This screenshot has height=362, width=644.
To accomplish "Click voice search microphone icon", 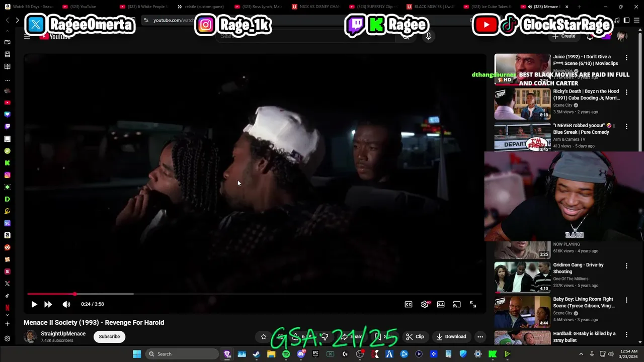I will point(429,36).
